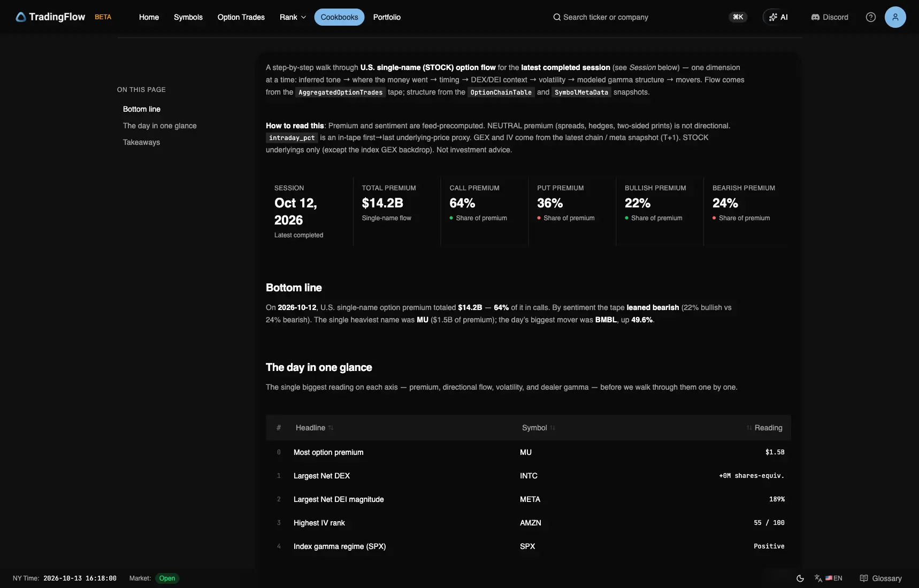Select the Largest Net DEX row

coord(528,476)
